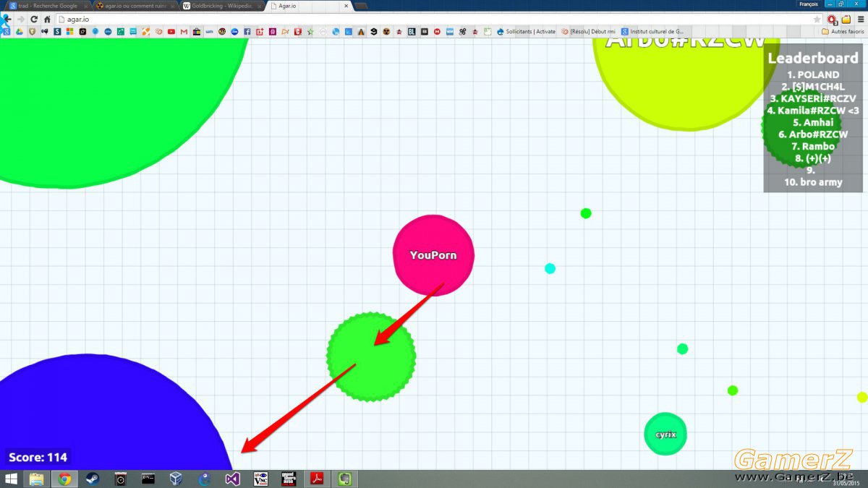Click the browser Forward arrow button
The image size is (868, 488).
[21, 20]
